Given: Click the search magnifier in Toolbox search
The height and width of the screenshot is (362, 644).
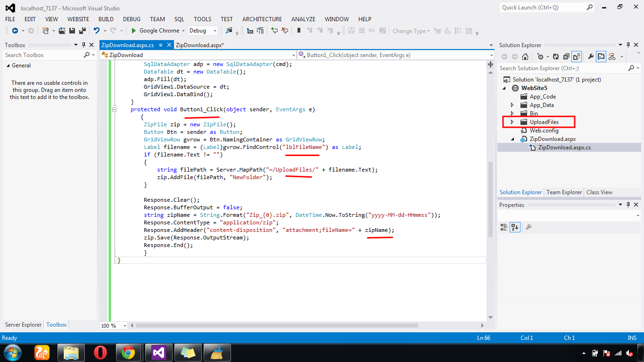Looking at the screenshot, I should [x=87, y=55].
